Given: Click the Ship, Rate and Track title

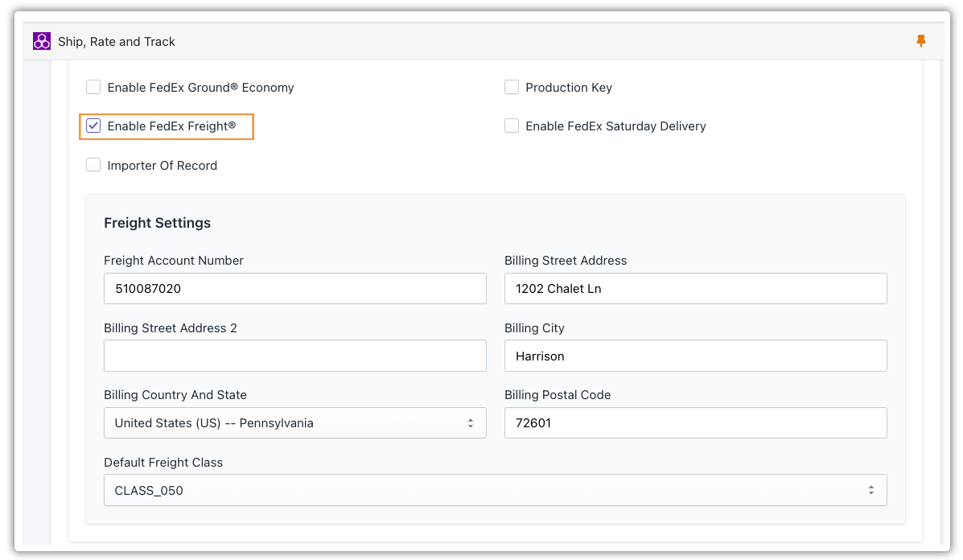Looking at the screenshot, I should click(x=117, y=42).
